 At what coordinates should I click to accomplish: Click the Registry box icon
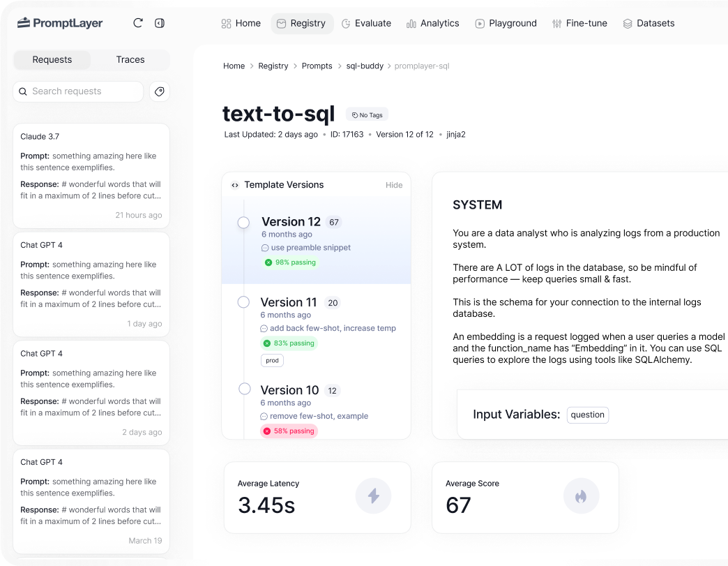[x=281, y=24]
